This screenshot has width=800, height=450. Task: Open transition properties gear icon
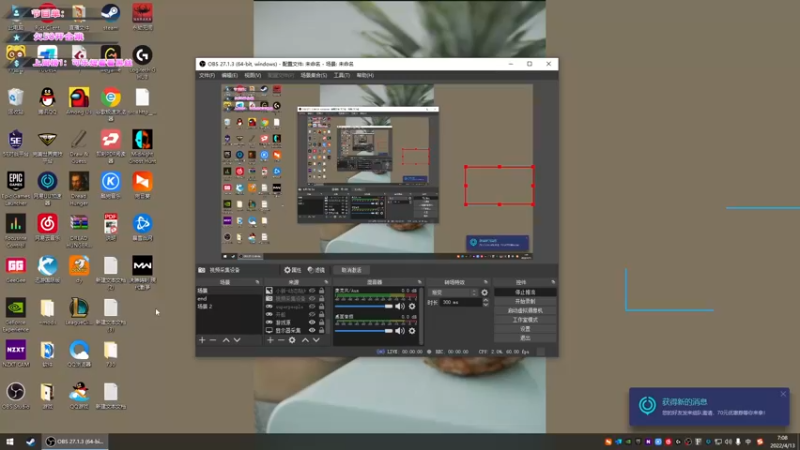point(485,292)
